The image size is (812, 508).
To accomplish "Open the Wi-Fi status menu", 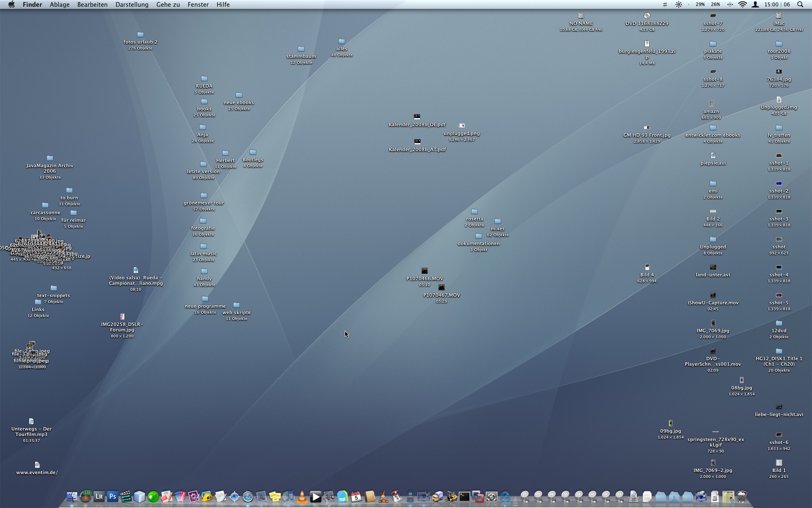I will [x=742, y=5].
